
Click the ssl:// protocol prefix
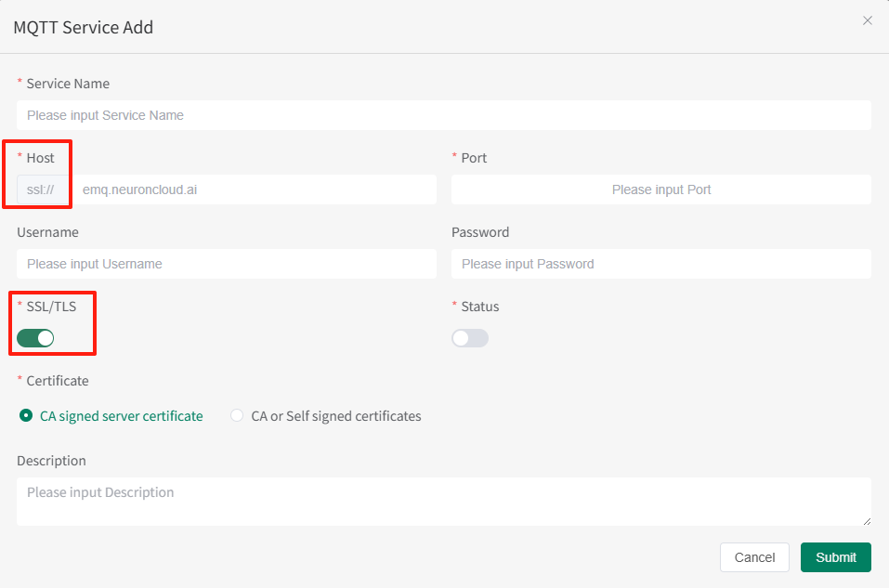[x=42, y=189]
